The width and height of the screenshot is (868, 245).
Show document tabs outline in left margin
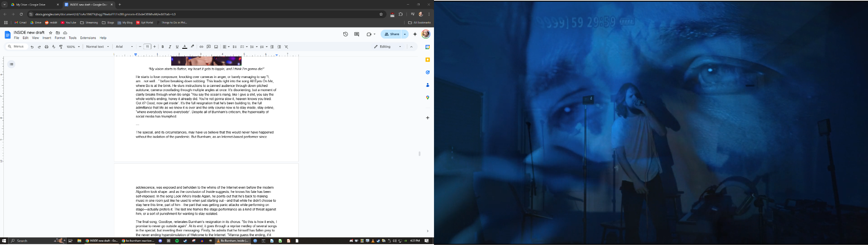click(11, 64)
